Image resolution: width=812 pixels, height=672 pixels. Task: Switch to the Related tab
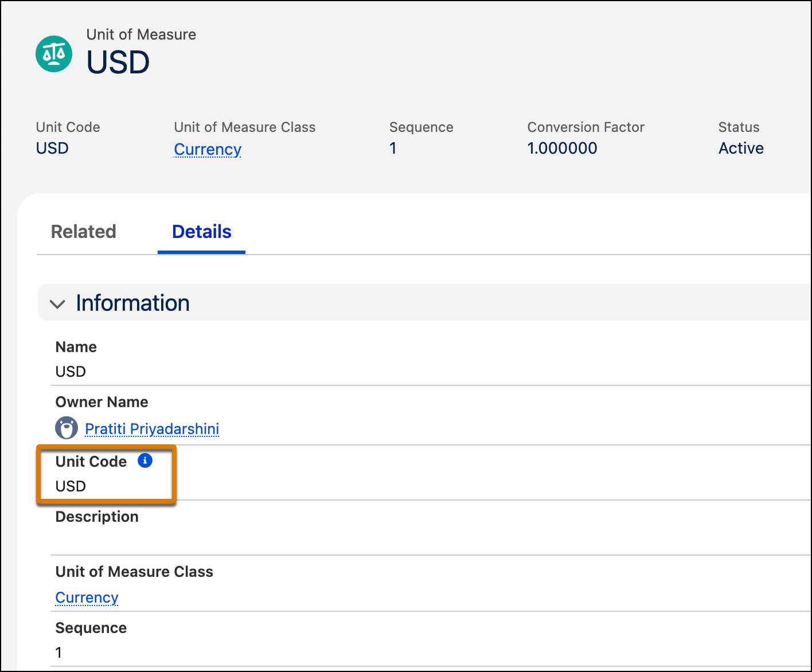coord(83,232)
